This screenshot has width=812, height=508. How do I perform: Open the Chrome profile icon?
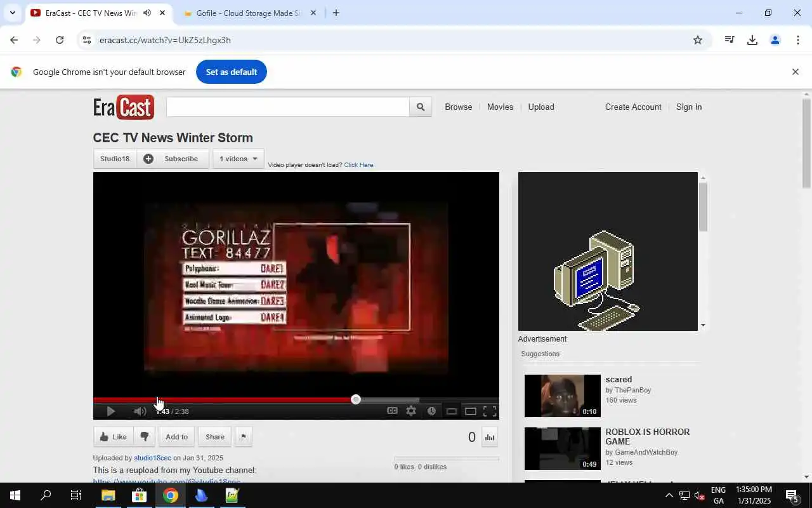pyautogui.click(x=775, y=40)
